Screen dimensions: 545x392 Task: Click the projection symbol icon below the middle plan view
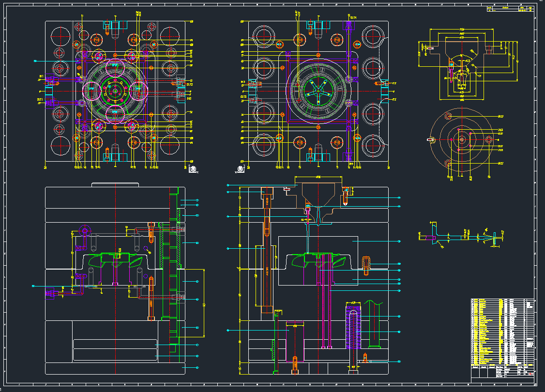(x=239, y=169)
